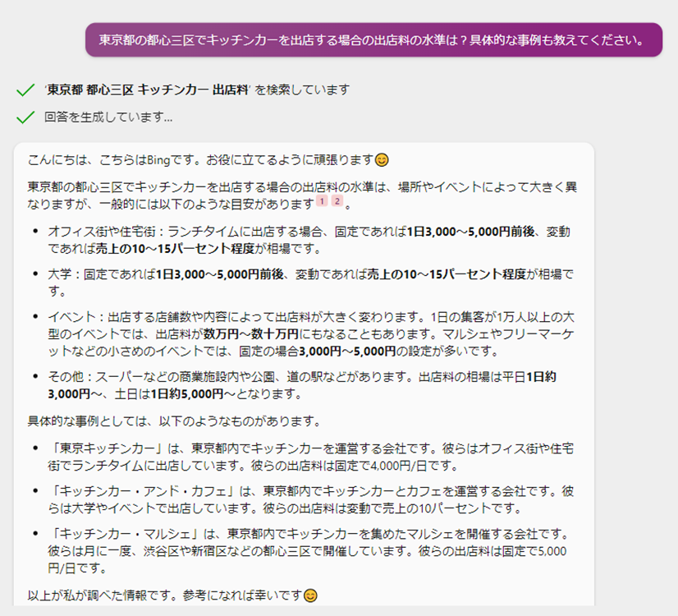Click the 回答を生成しています status text
The image size is (678, 616).
pos(108,117)
